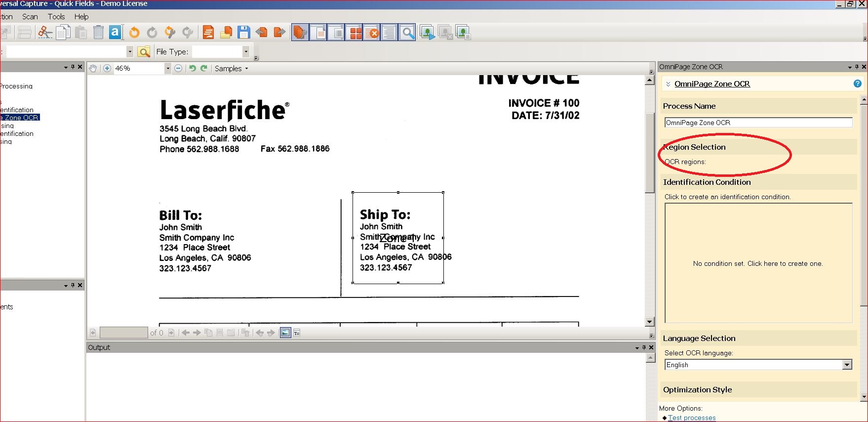Open the dropdown left of the browse icon

[x=130, y=51]
